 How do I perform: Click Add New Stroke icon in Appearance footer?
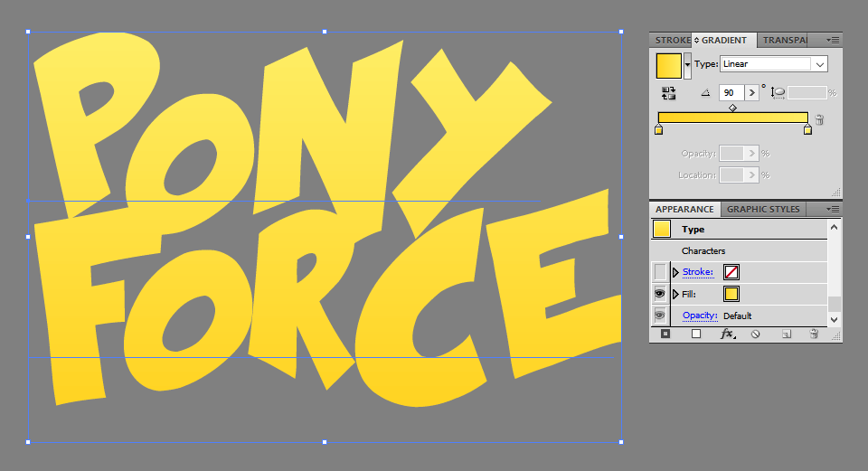click(x=665, y=334)
